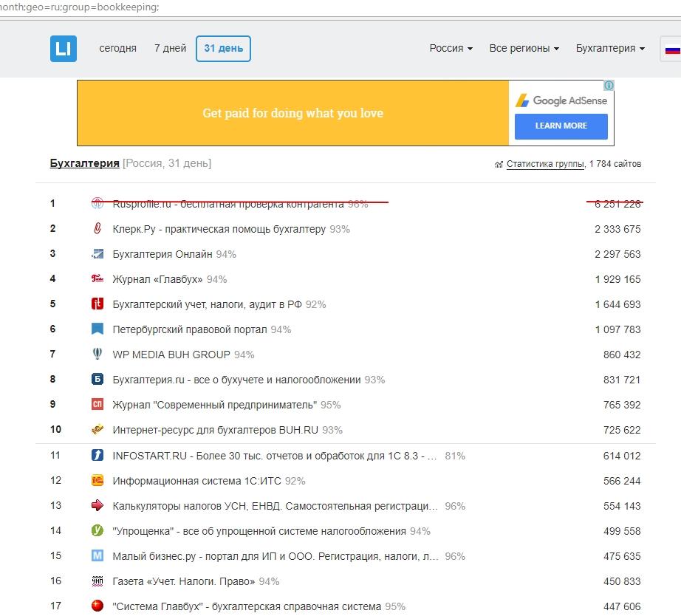Click the Russian flag language button
681x616 pixels.
(671, 49)
